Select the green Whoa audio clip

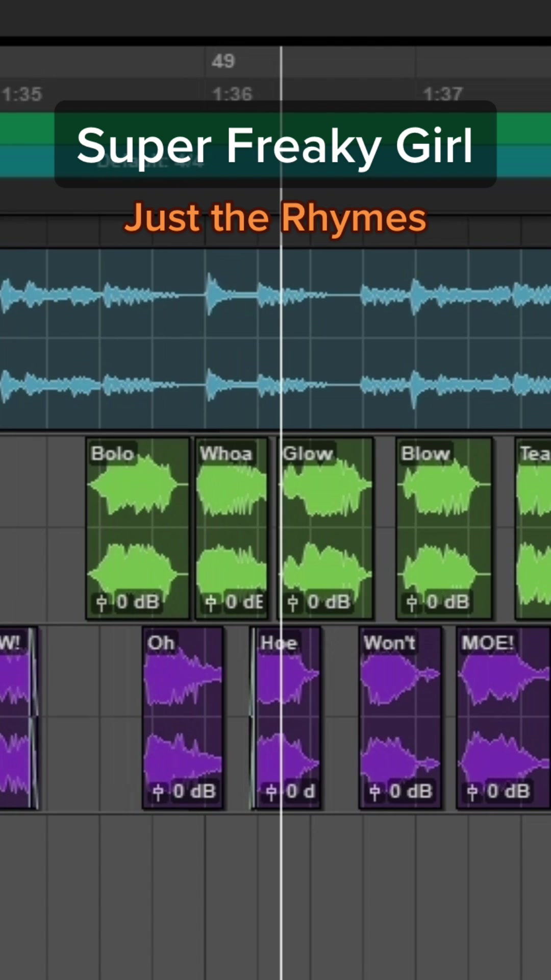point(232,528)
